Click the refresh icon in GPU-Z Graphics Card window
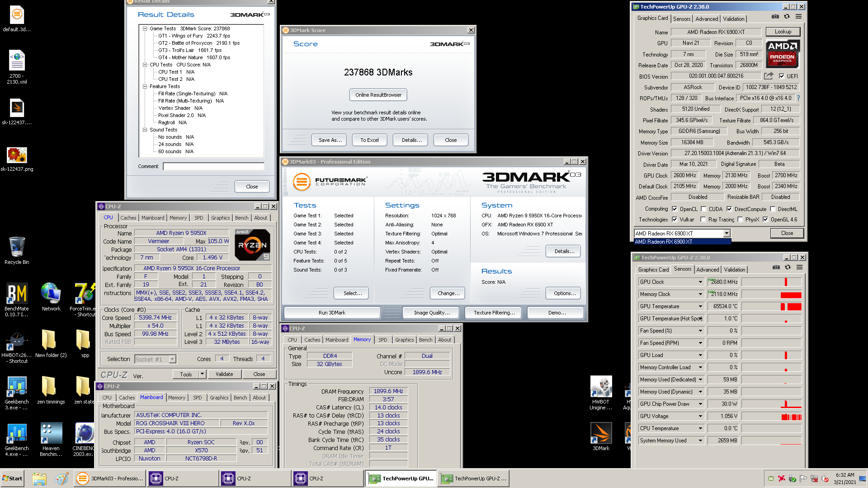The image size is (868, 488). click(x=787, y=17)
